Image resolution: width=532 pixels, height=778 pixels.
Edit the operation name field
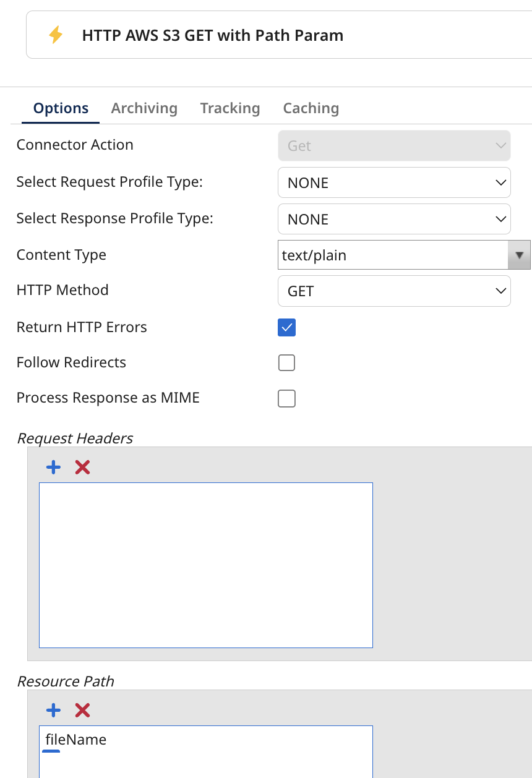(212, 35)
